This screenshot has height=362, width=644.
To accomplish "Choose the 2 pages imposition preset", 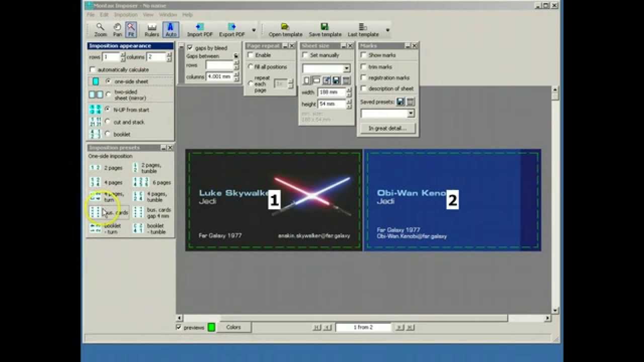I will point(106,168).
